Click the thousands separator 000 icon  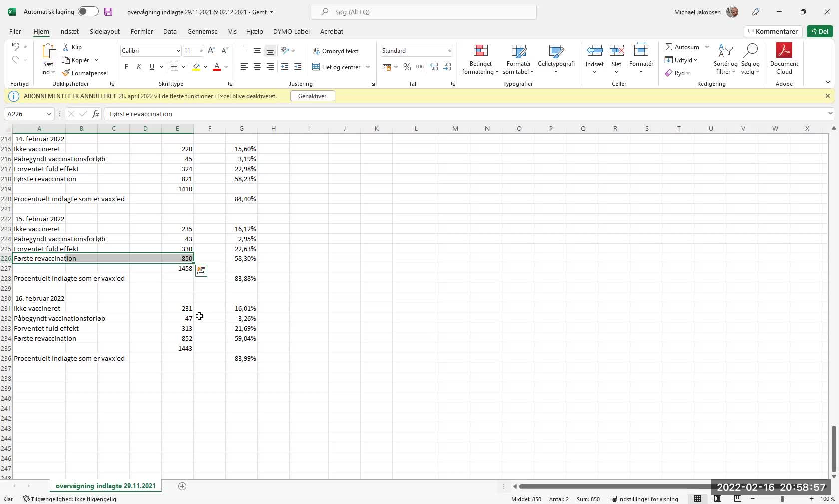coord(420,67)
